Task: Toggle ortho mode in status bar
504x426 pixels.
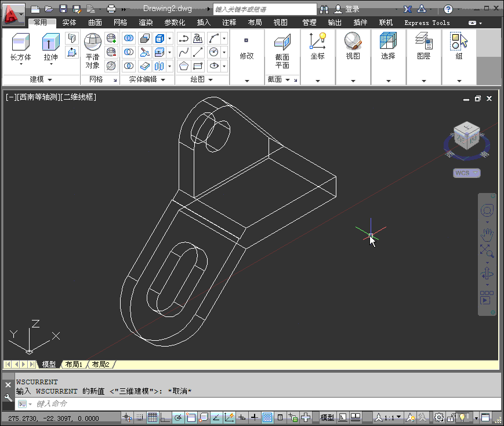Action: click(x=165, y=417)
